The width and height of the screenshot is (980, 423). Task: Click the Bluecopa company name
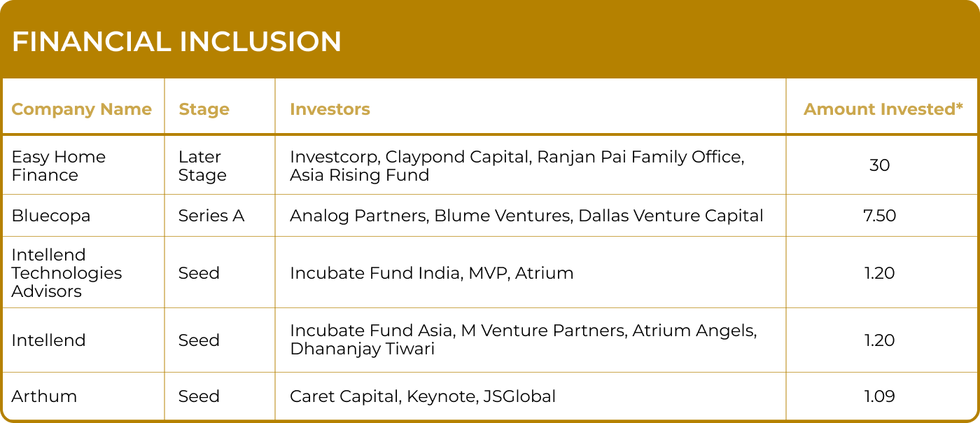pyautogui.click(x=51, y=216)
